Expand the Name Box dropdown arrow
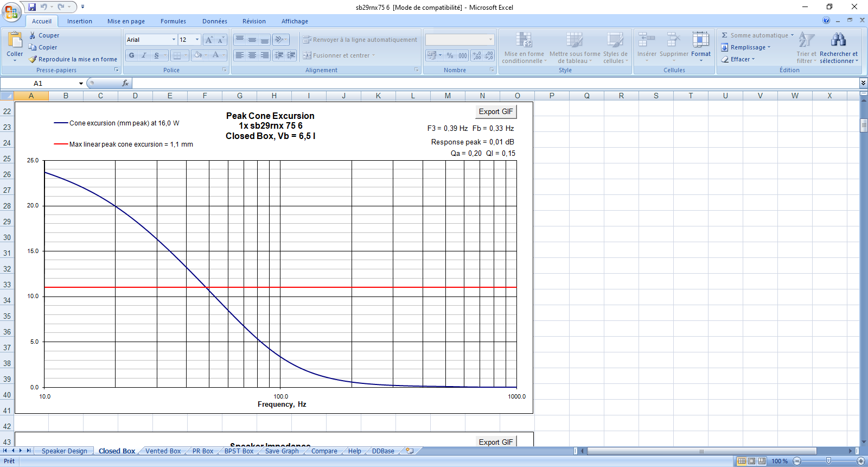 (x=81, y=84)
